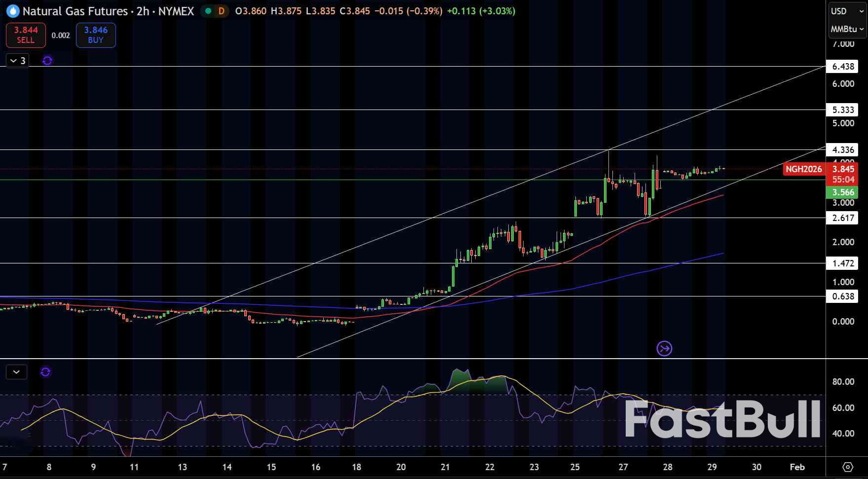868x479 pixels.
Task: Click the orange D delayed-data badge
Action: [x=222, y=11]
